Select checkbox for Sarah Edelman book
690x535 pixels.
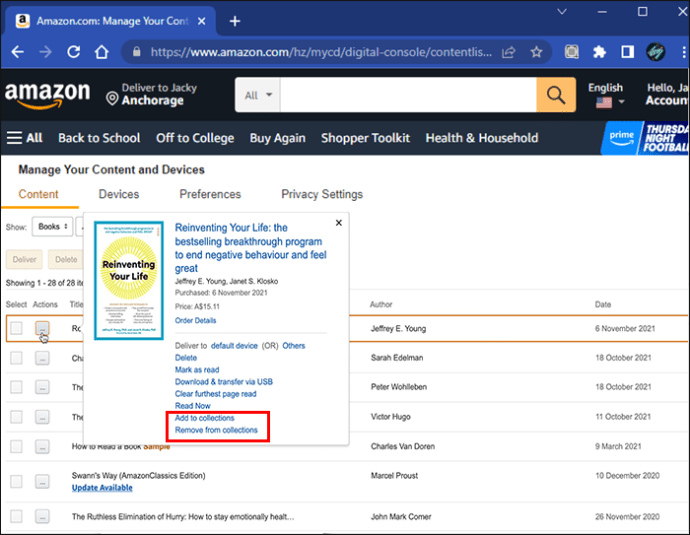[16, 358]
